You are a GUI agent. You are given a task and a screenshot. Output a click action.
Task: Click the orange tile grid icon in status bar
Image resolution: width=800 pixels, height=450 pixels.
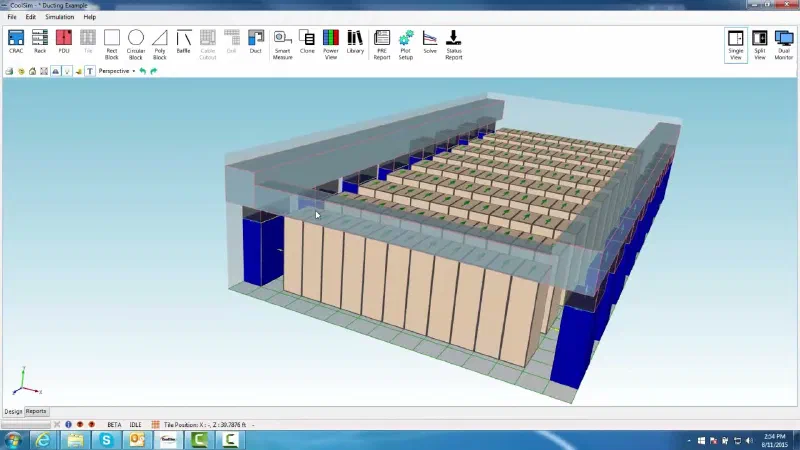click(x=155, y=424)
